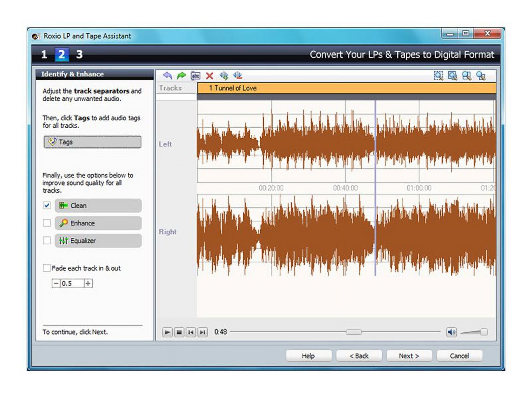532x399 pixels.
Task: Click the Help button
Action: click(x=308, y=356)
